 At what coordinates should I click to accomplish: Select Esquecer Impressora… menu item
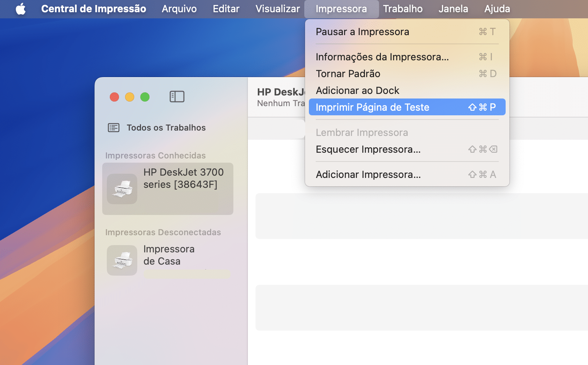[407, 149]
